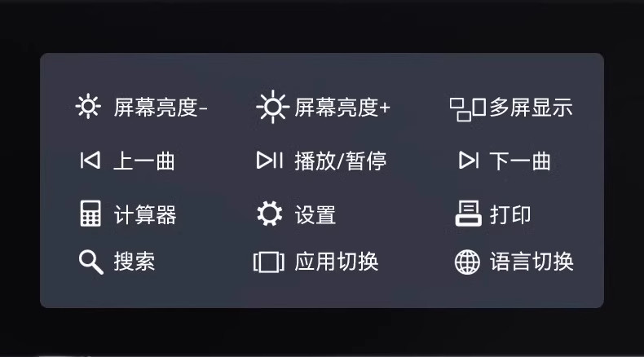Viewport: 644px width, 357px height.
Task: Select the 屏幕亮度+ label
Action: pos(342,108)
